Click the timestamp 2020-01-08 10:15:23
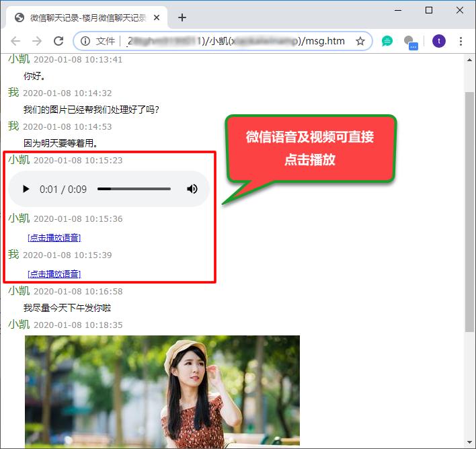This screenshot has width=476, height=449. (x=78, y=160)
